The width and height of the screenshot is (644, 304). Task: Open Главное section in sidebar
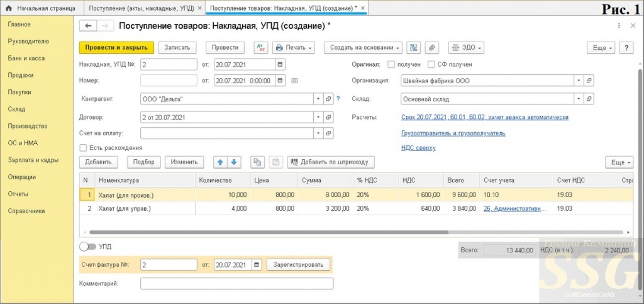pyautogui.click(x=19, y=25)
